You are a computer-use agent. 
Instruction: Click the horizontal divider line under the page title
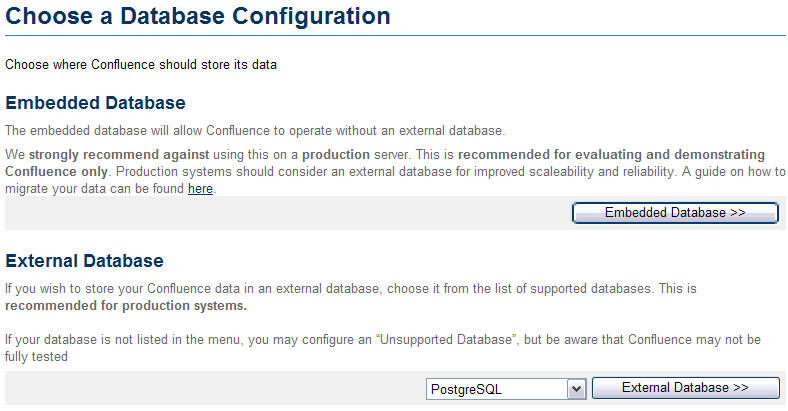394,36
